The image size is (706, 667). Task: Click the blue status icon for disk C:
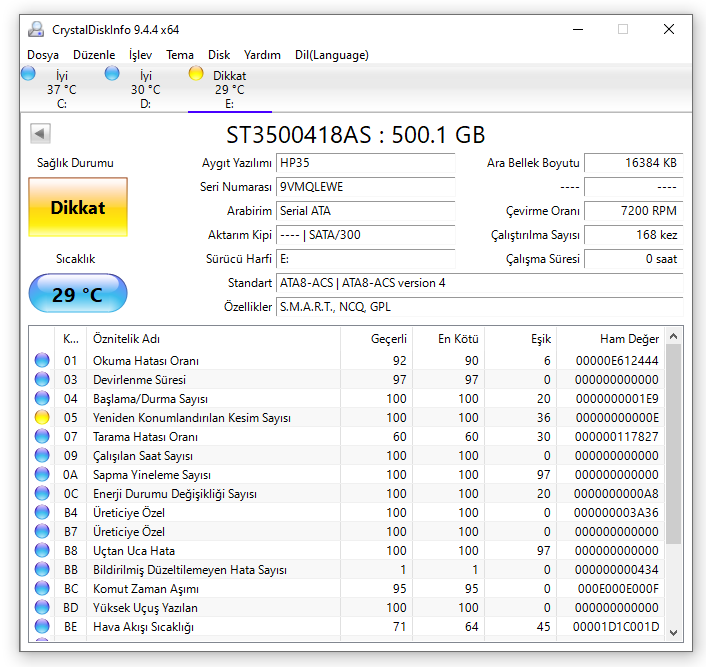tap(28, 74)
